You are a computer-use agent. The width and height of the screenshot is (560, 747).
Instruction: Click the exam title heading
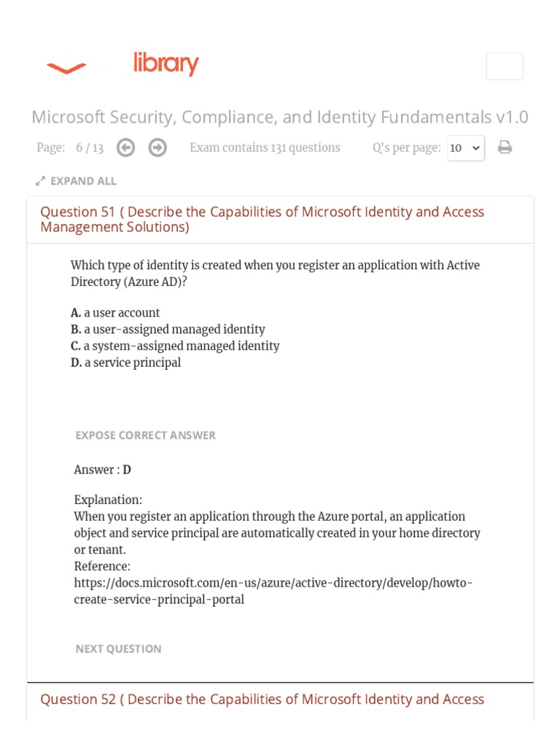pos(280,117)
